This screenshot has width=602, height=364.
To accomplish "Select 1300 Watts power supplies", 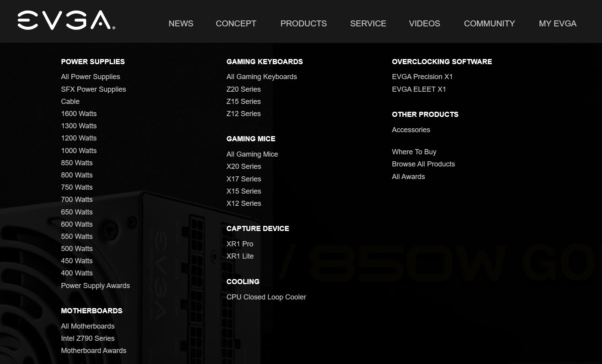I will tap(79, 126).
